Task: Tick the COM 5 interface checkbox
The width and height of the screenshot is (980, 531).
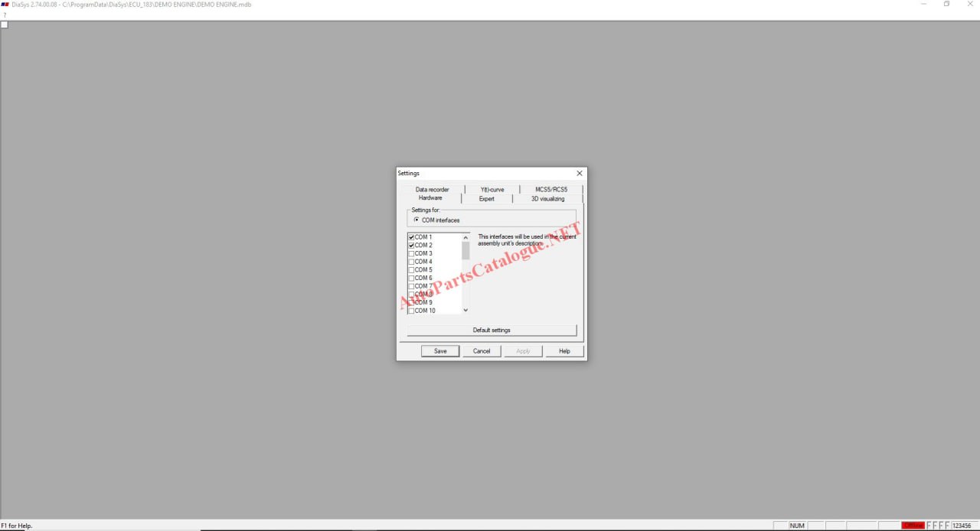Action: (411, 270)
